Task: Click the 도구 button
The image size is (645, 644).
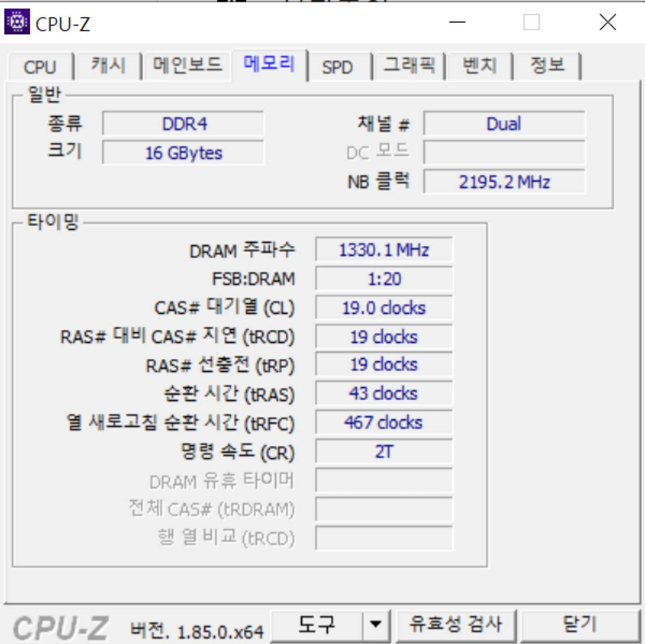Action: (317, 624)
